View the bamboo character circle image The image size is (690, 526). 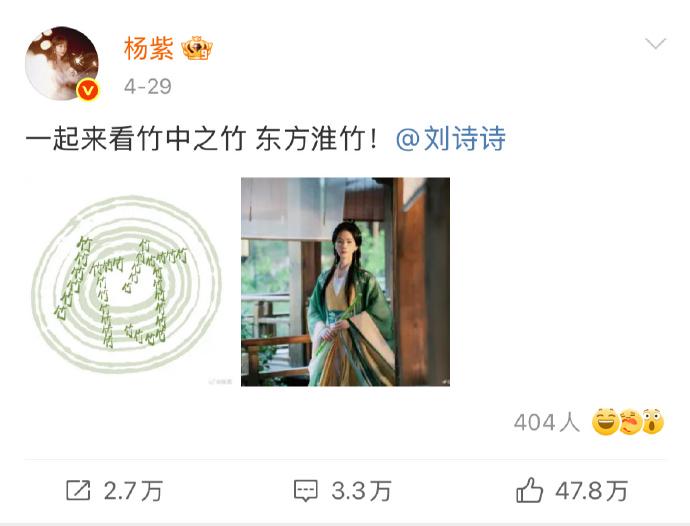(126, 282)
